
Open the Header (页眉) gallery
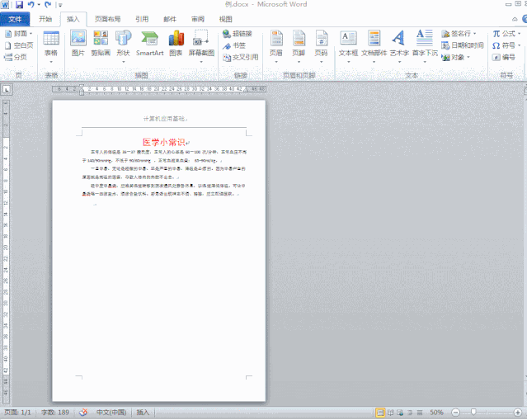click(x=276, y=47)
